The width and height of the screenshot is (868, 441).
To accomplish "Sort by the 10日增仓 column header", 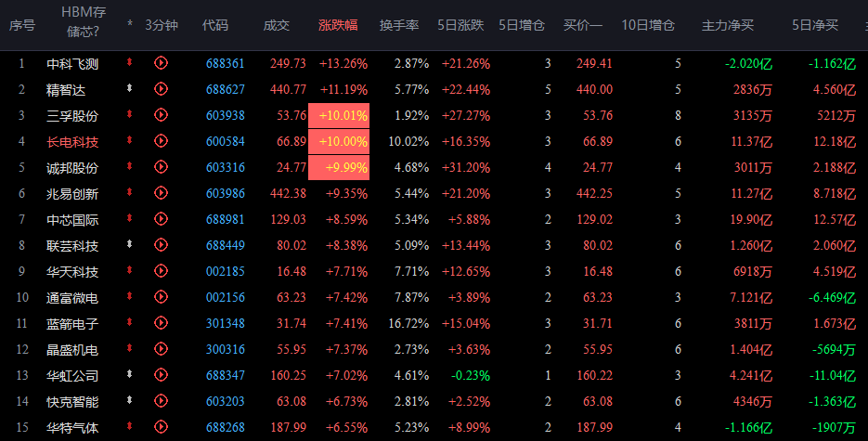I will (648, 25).
